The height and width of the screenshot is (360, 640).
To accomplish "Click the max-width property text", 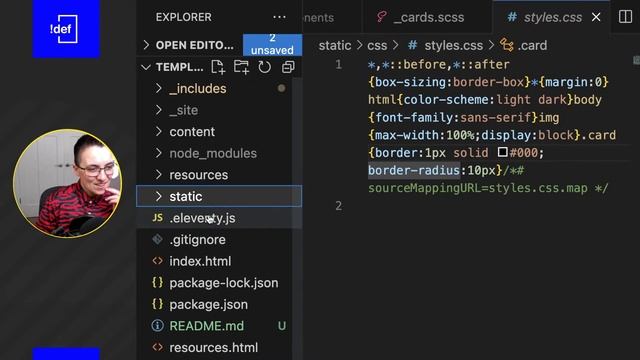I will click(x=407, y=135).
